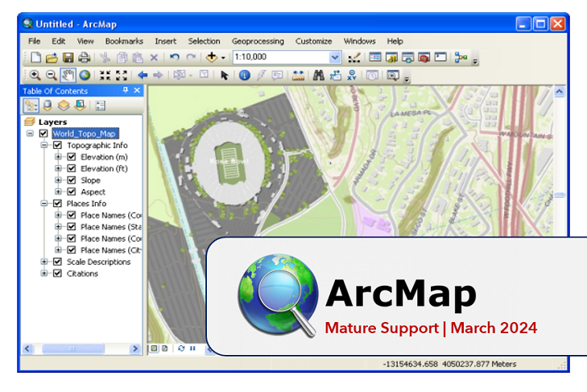List layers by visibility

click(x=64, y=106)
